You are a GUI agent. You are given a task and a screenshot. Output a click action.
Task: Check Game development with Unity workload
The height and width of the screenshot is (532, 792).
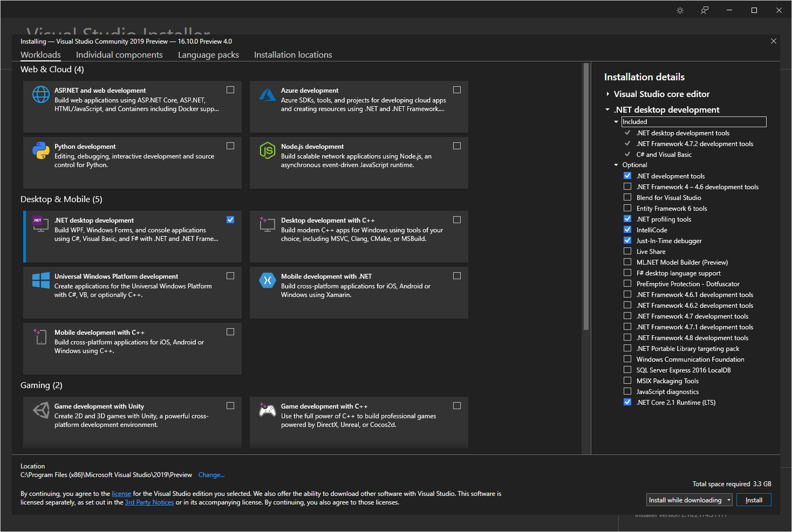pos(230,406)
